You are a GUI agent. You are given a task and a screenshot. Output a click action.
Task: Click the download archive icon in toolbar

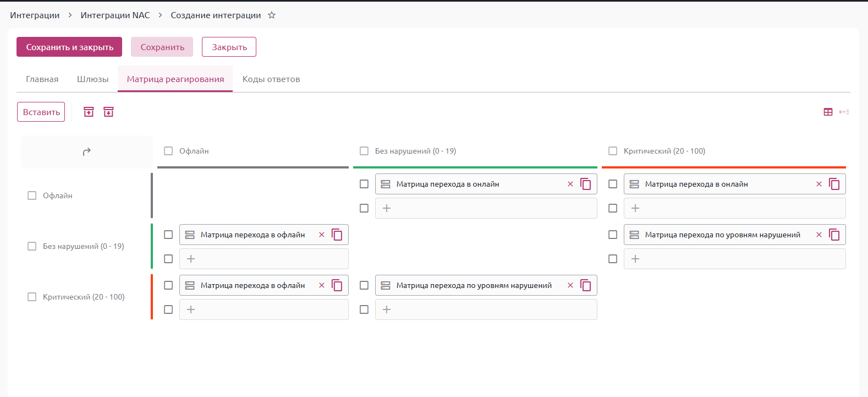coord(108,112)
